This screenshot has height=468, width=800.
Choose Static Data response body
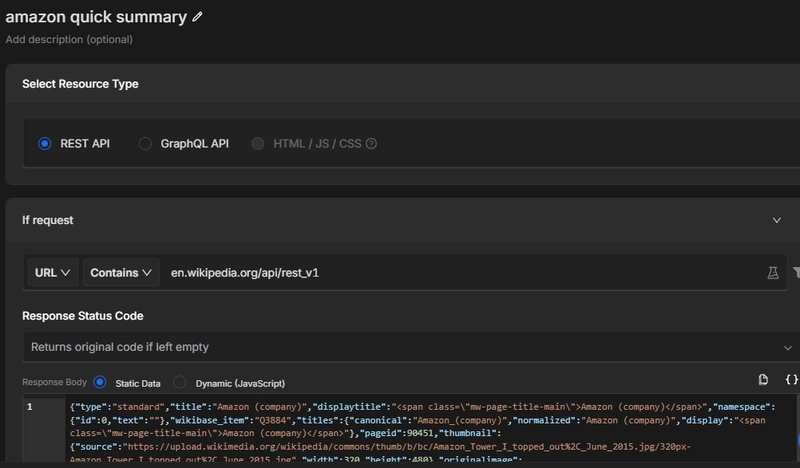(x=100, y=382)
